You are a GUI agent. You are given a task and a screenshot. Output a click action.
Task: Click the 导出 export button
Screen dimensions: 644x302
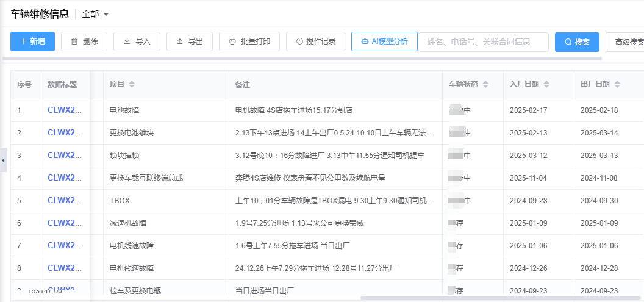click(189, 41)
